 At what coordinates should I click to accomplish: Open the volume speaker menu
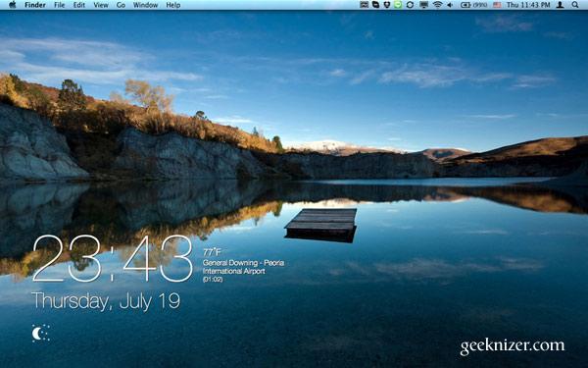click(450, 5)
